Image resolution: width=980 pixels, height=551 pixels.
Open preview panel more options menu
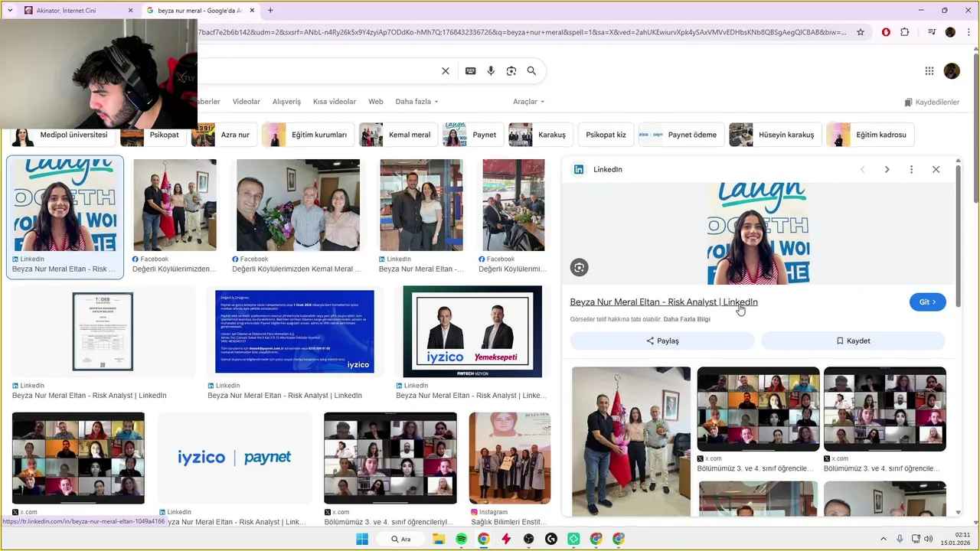pos(911,169)
